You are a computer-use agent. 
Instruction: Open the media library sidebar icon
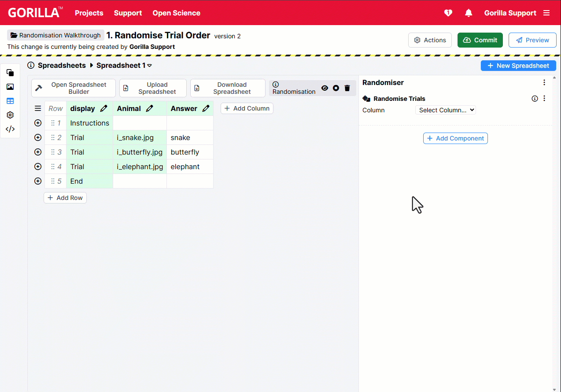coord(10,87)
